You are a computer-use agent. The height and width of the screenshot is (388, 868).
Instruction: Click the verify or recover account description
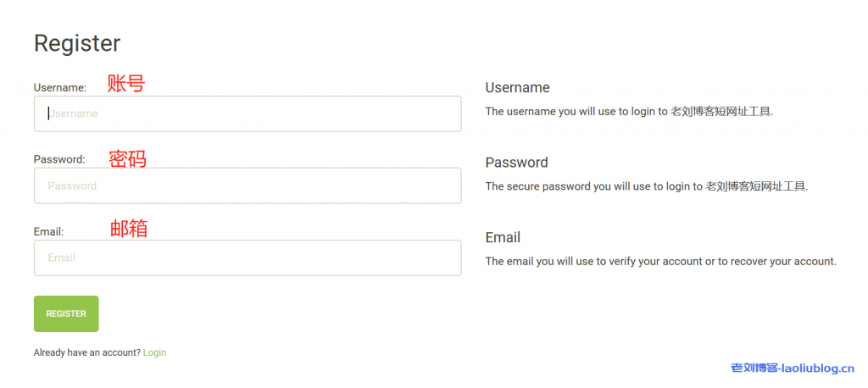pos(660,261)
